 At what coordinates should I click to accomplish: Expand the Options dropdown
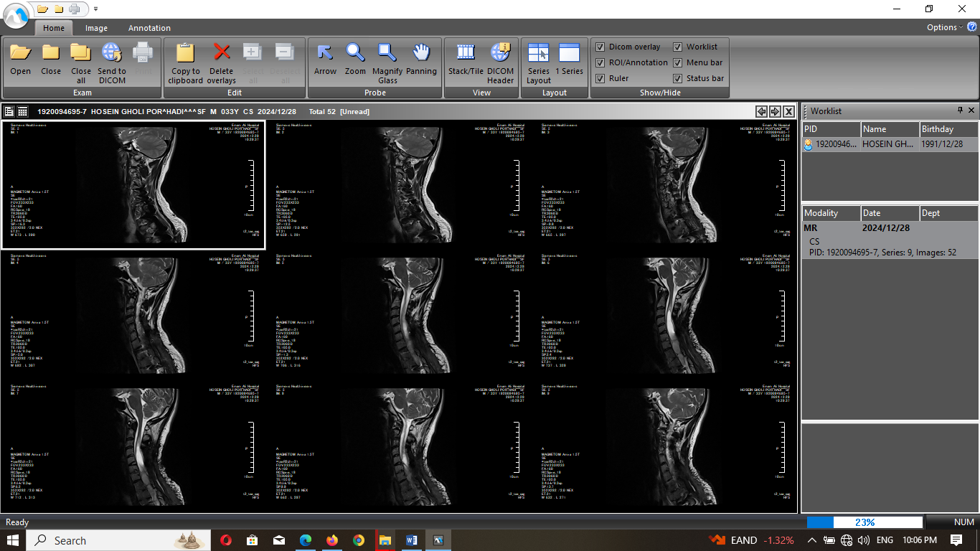click(945, 27)
